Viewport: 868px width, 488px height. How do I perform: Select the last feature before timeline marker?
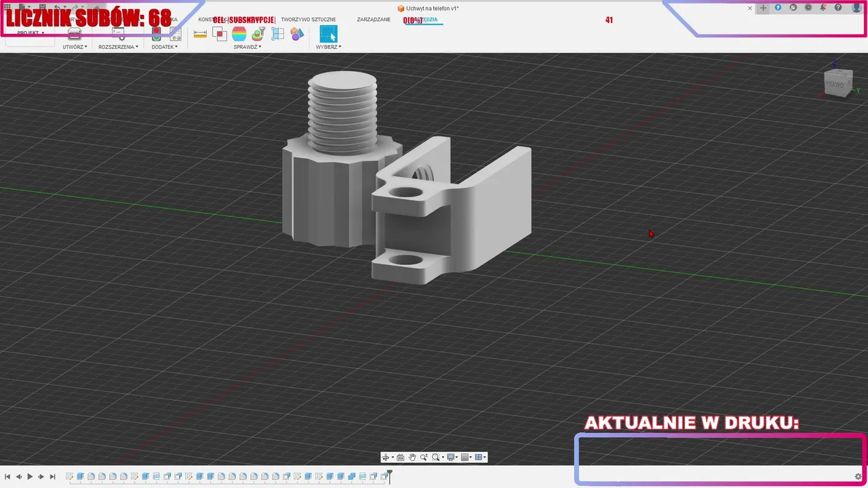point(383,476)
